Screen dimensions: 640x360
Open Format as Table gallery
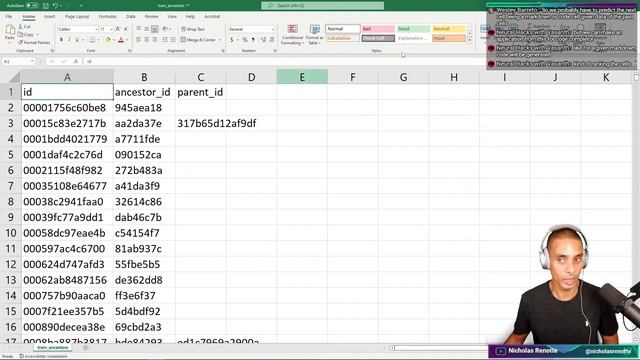(314, 34)
